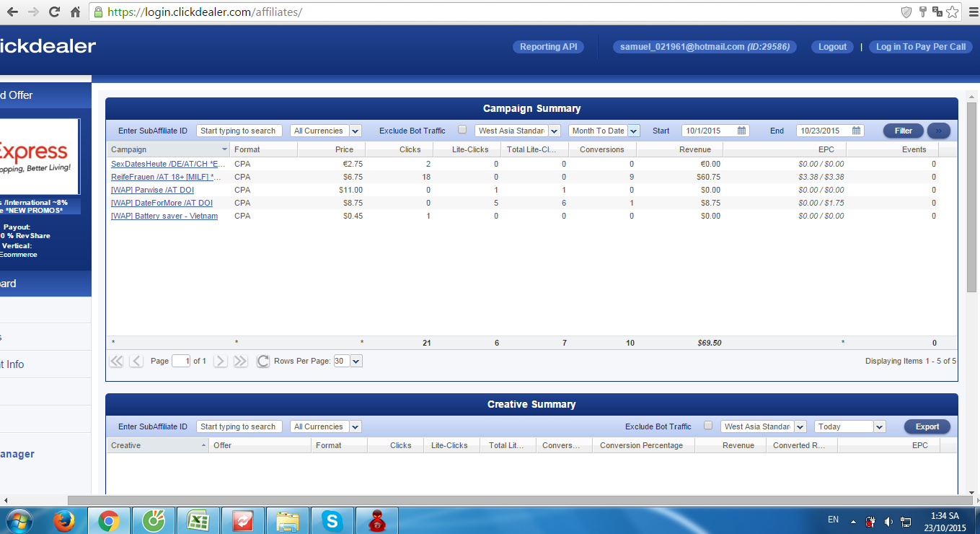Click the Reporting API button

click(549, 47)
